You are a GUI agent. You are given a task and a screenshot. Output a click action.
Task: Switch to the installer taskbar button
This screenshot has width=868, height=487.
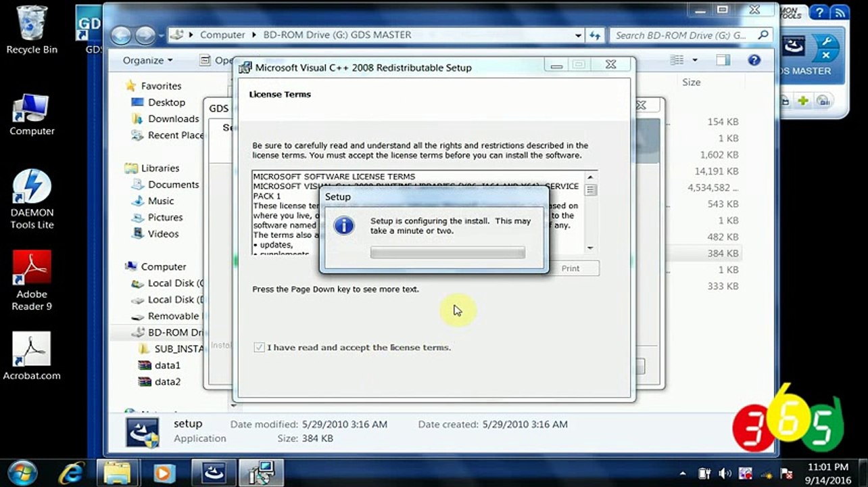click(261, 473)
